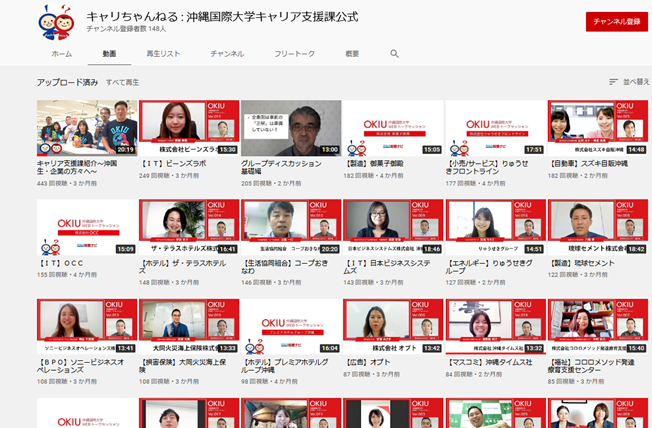The width and height of the screenshot is (652, 428).
Task: Expand the アップロード済み filter dropdown
Action: pos(67,82)
